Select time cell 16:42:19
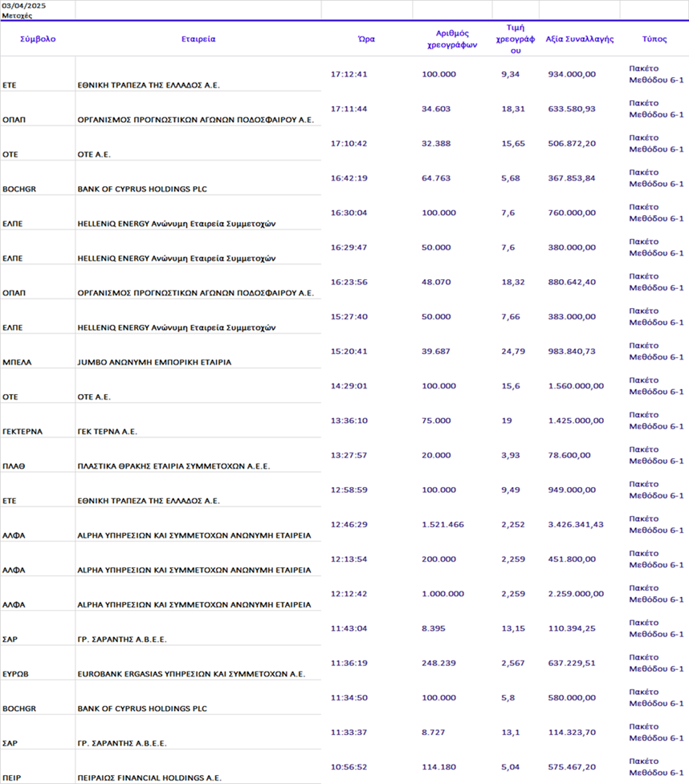This screenshot has height=784, width=689. coord(349,178)
